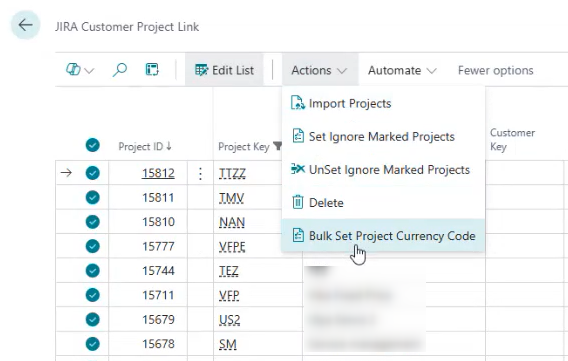
Task: Click the Import Projects icon
Action: click(297, 103)
